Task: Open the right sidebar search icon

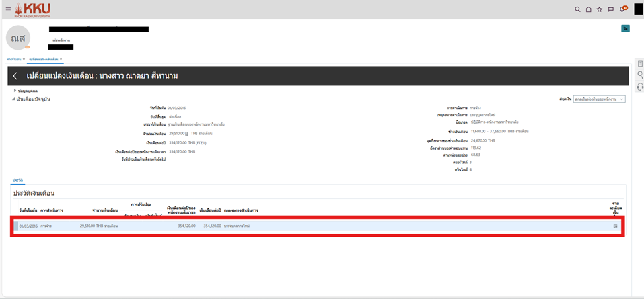Action: pyautogui.click(x=639, y=75)
